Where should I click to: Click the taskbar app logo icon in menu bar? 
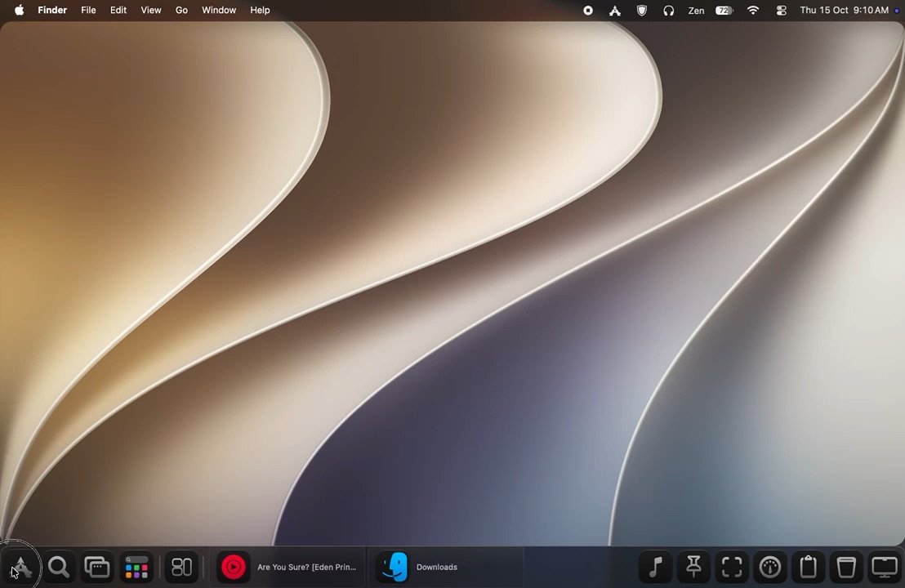[x=615, y=11]
